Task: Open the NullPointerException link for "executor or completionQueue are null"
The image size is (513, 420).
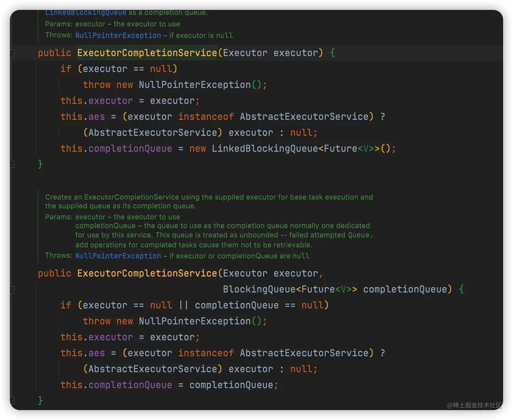Action: pyautogui.click(x=118, y=256)
